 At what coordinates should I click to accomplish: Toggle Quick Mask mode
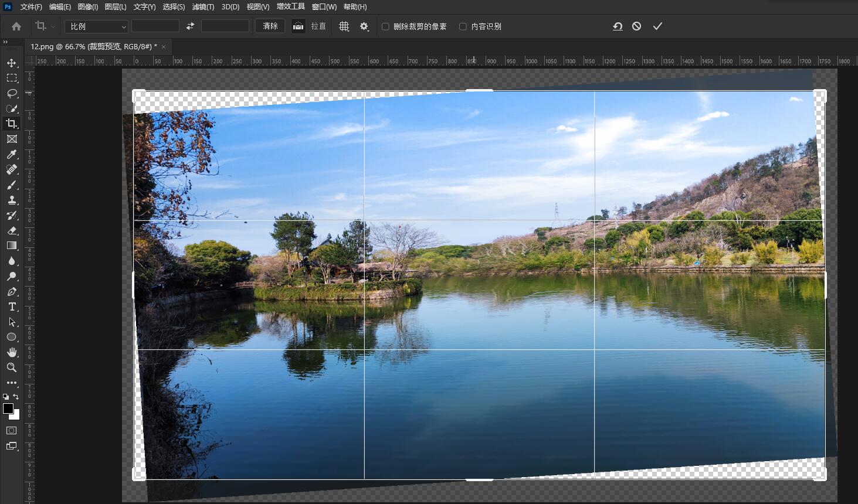click(12, 430)
